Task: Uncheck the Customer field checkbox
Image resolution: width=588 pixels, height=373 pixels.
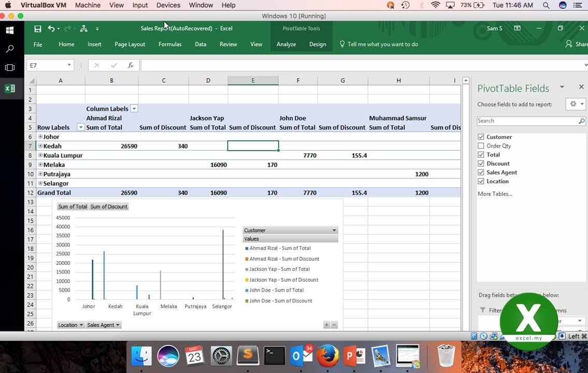Action: coord(481,137)
